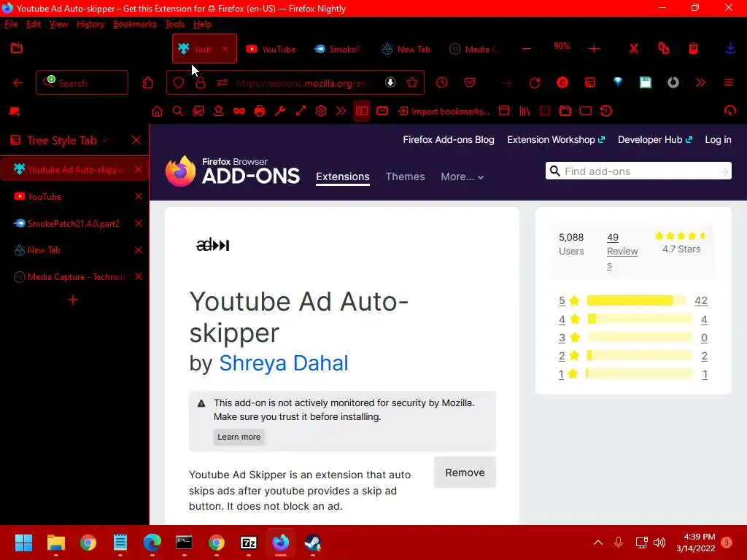Click the Print icon in bookmarks toolbar

click(259, 112)
